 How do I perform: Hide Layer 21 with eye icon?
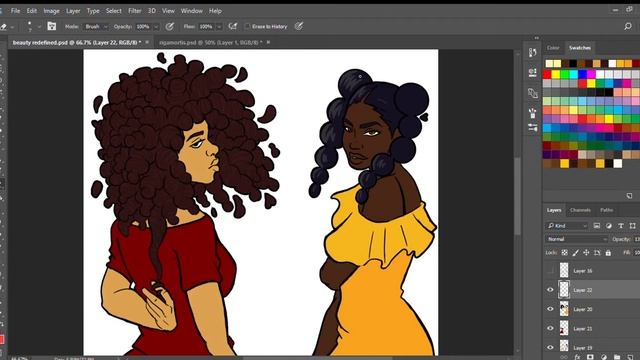pos(550,328)
